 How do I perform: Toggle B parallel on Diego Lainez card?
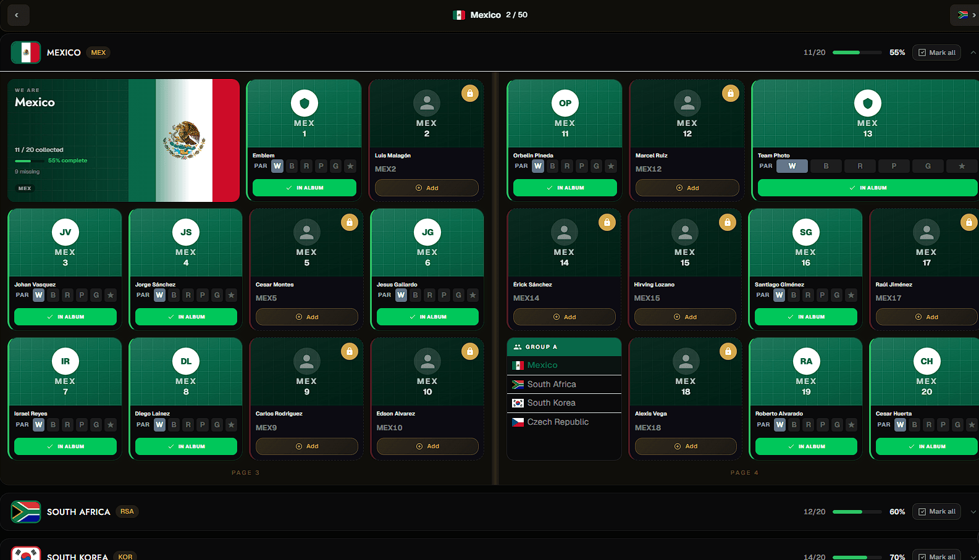click(174, 425)
